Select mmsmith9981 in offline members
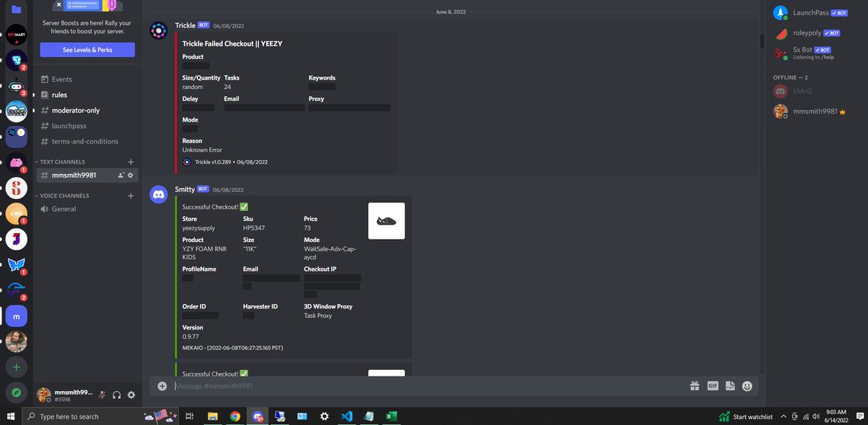Image resolution: width=868 pixels, height=425 pixels. point(814,111)
